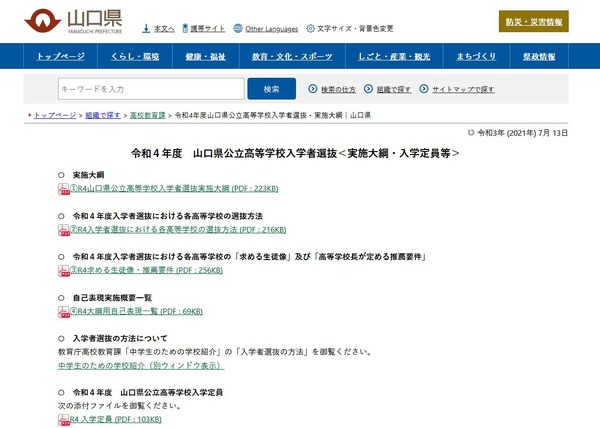Open the 携帯サイト link
The width and height of the screenshot is (600, 428).
point(208,29)
